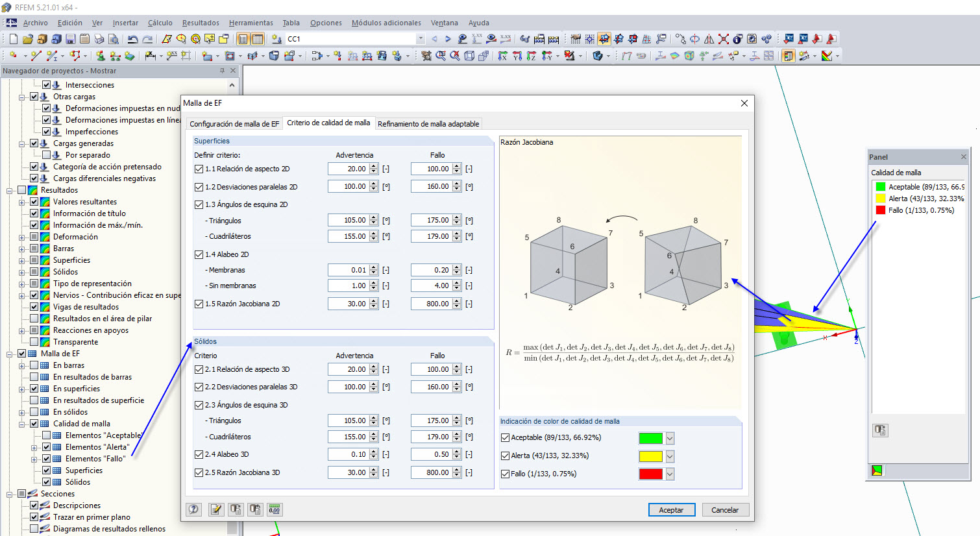Image resolution: width=980 pixels, height=536 pixels.
Task: Open the Herramientas menu
Action: point(252,23)
